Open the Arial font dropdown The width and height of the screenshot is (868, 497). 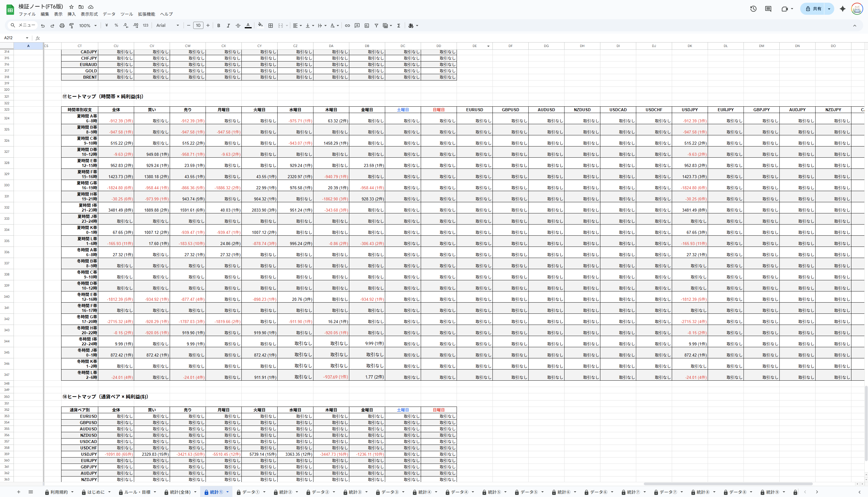[x=167, y=26]
